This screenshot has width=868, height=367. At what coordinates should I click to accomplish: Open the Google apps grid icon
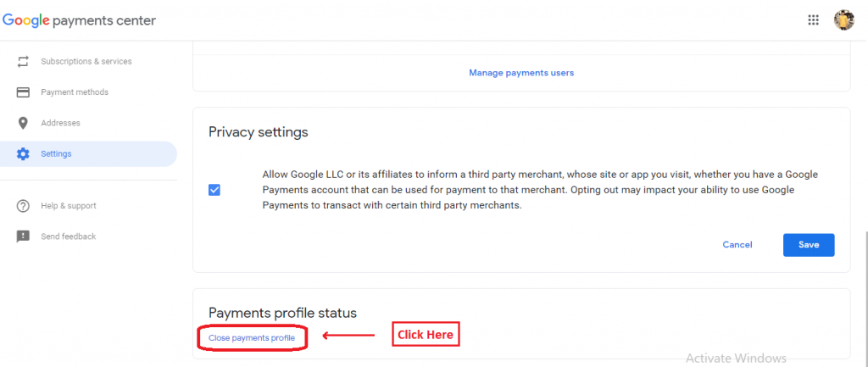(x=813, y=20)
